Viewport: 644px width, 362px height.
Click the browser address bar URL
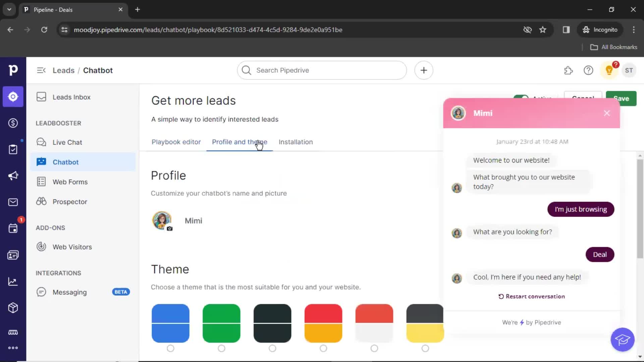(x=208, y=30)
